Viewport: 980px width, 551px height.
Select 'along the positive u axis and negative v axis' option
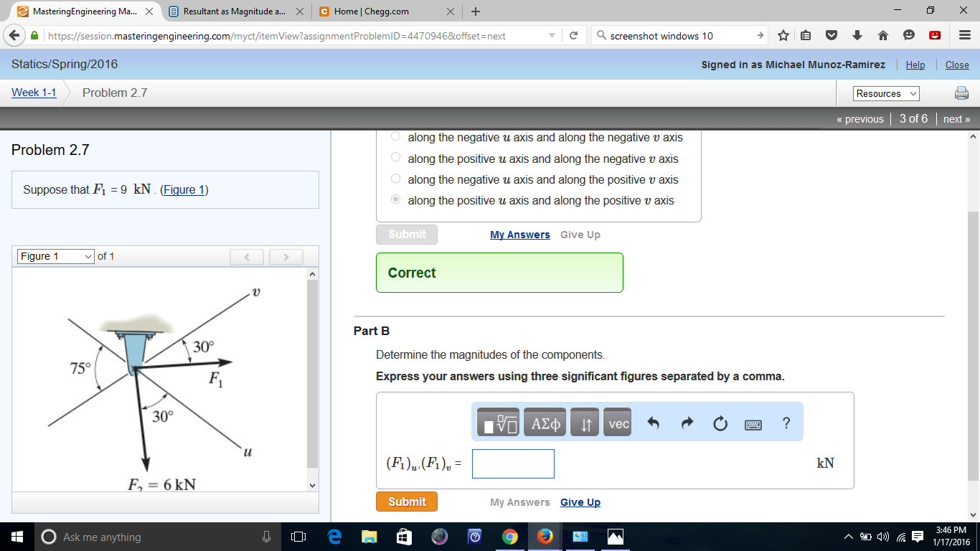395,156
